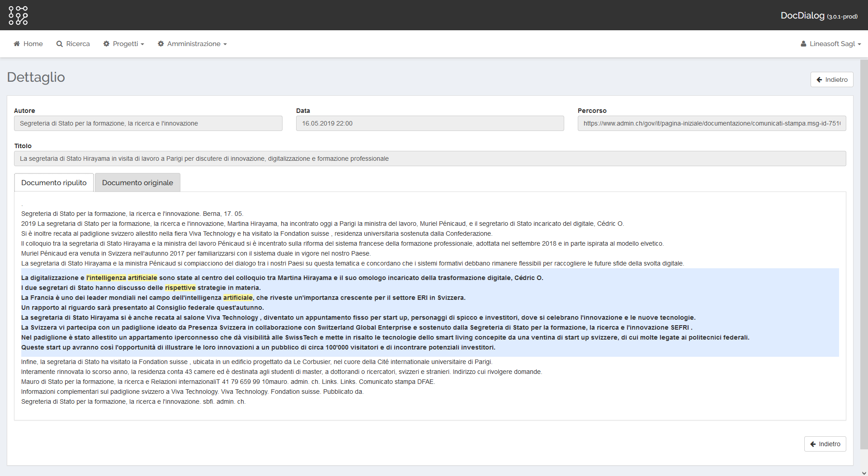Select the Documento ripulito tab
The height and width of the screenshot is (476, 868).
pyautogui.click(x=54, y=182)
